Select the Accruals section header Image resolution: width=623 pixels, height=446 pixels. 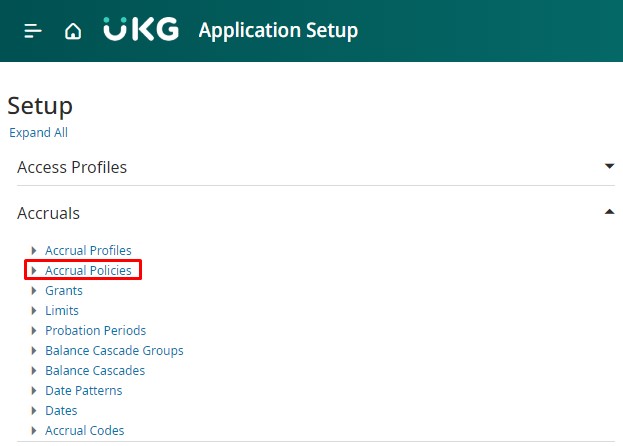point(48,213)
